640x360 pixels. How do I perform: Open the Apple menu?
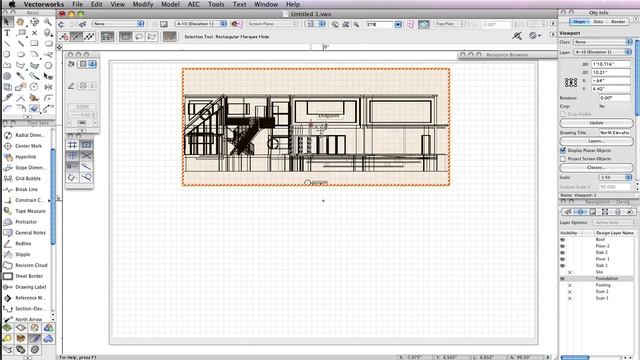pos(12,4)
